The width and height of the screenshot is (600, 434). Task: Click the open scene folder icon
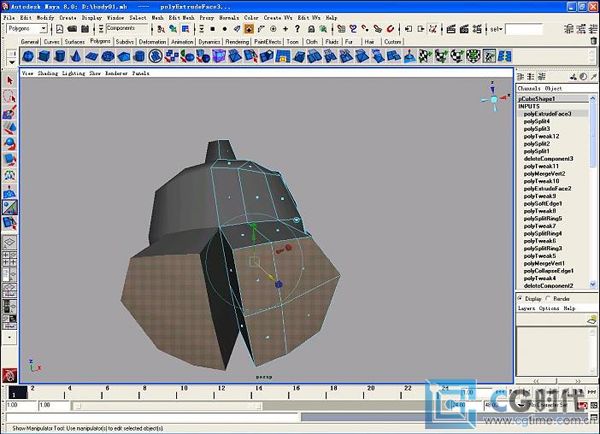(x=72, y=29)
